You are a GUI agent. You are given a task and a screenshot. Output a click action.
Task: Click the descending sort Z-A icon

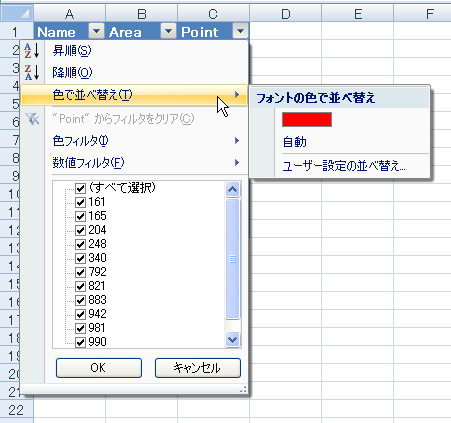pos(32,72)
